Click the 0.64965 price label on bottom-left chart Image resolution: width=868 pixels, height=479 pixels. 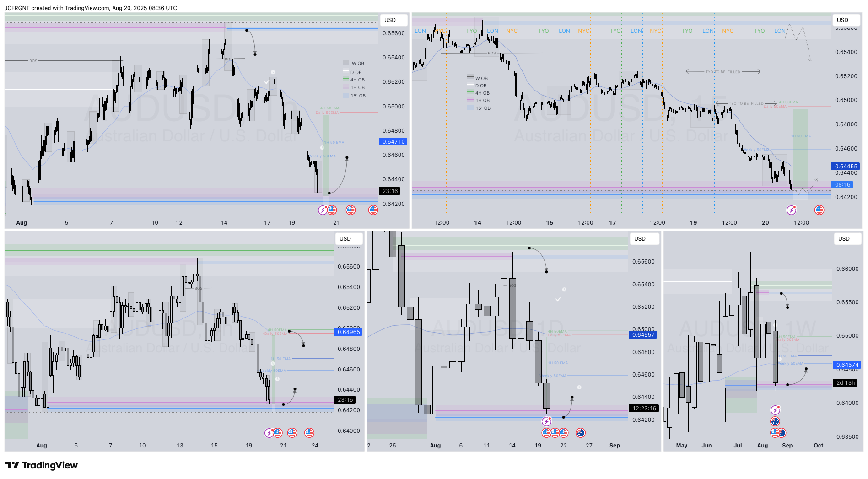click(x=348, y=332)
